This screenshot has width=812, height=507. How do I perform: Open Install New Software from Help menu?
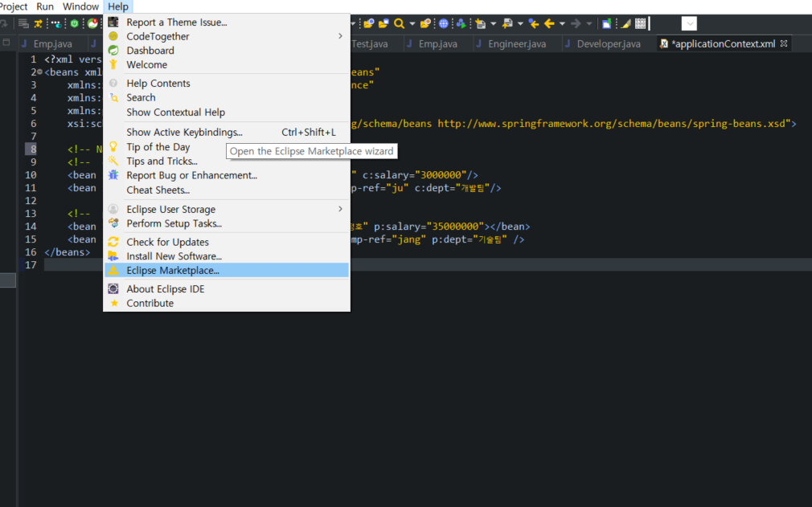point(226,256)
